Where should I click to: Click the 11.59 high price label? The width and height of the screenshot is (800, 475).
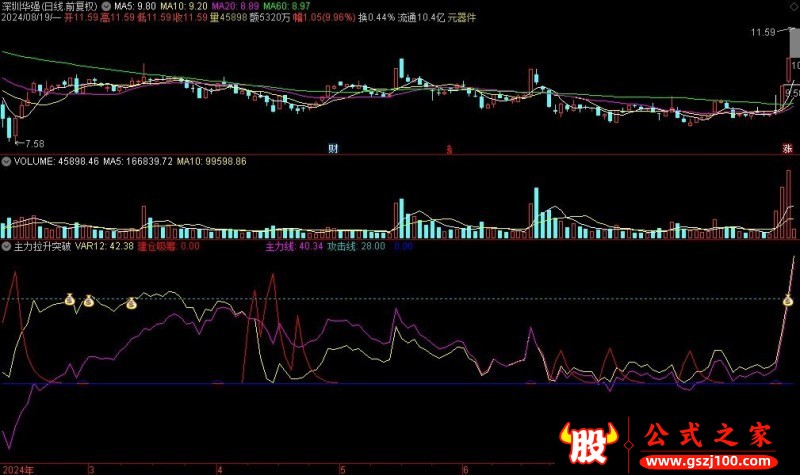pyautogui.click(x=763, y=33)
